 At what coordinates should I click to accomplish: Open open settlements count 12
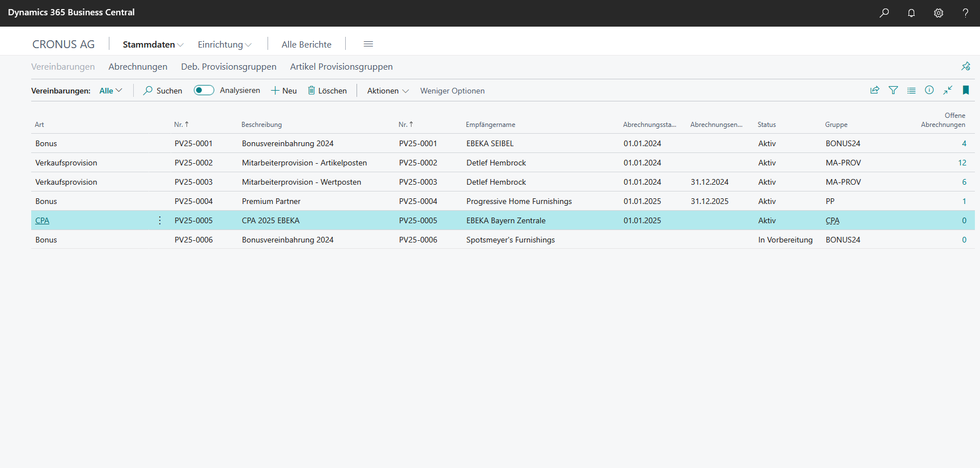pos(962,163)
